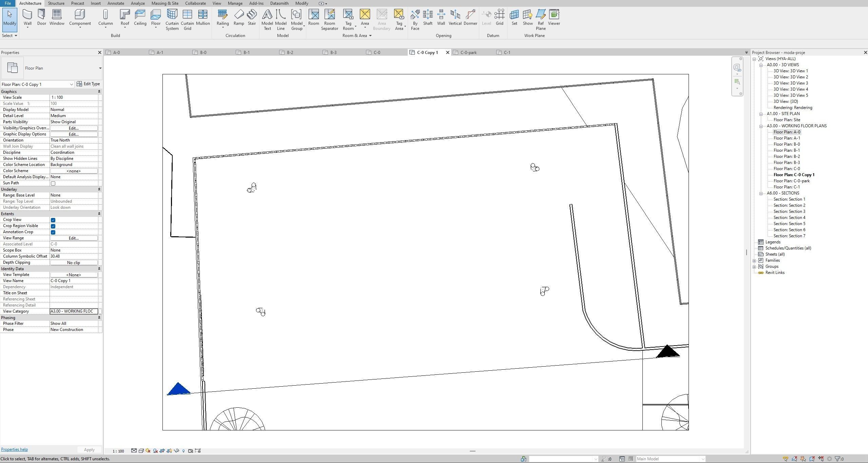This screenshot has height=463, width=868.
Task: Switch to the C-0-park view tab
Action: click(x=468, y=53)
